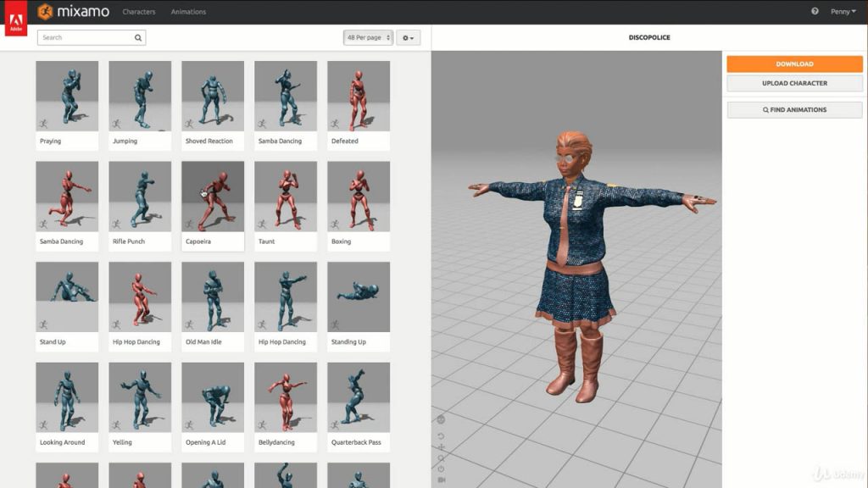Click the video camera icon in viewport
This screenshot has height=488, width=868.
pos(441,480)
